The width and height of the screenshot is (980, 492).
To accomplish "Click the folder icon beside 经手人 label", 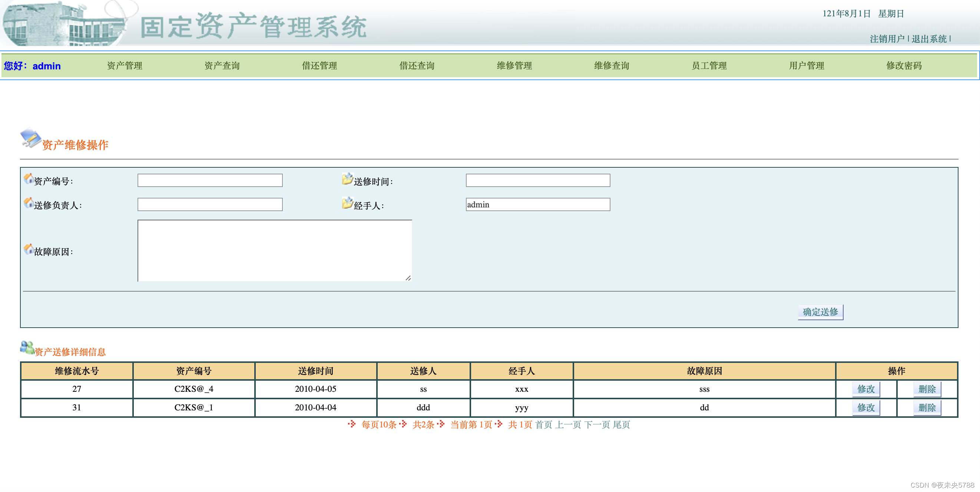I will point(347,203).
